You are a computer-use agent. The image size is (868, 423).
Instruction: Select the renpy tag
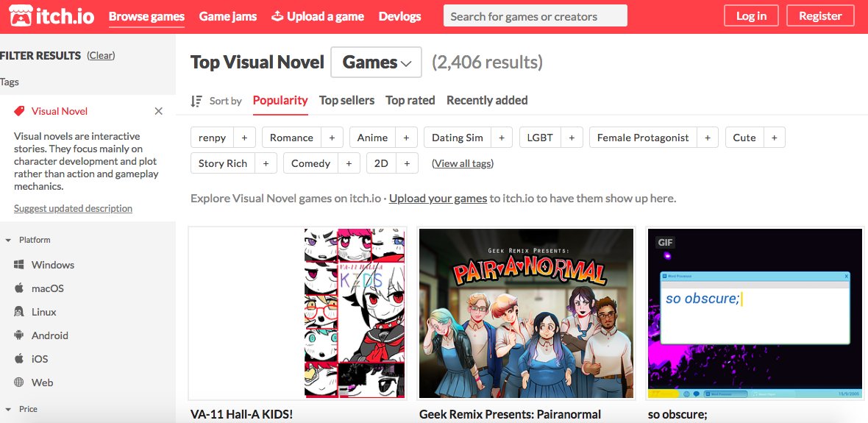point(212,138)
